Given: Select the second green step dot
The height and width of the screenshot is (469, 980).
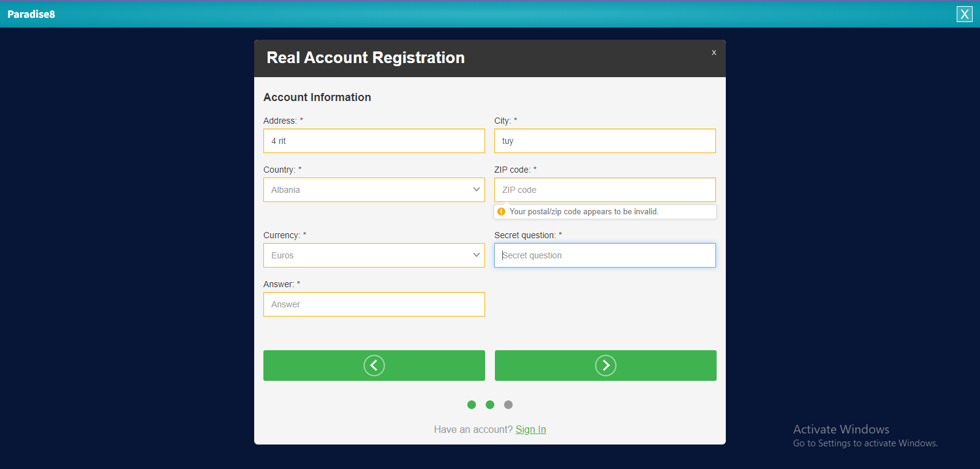Looking at the screenshot, I should (490, 405).
